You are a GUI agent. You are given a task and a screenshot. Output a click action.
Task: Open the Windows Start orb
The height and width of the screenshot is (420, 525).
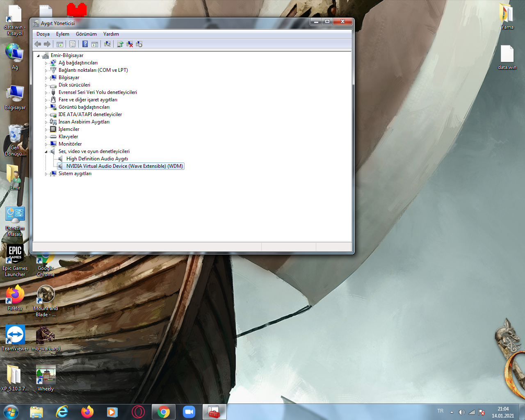[x=11, y=412]
